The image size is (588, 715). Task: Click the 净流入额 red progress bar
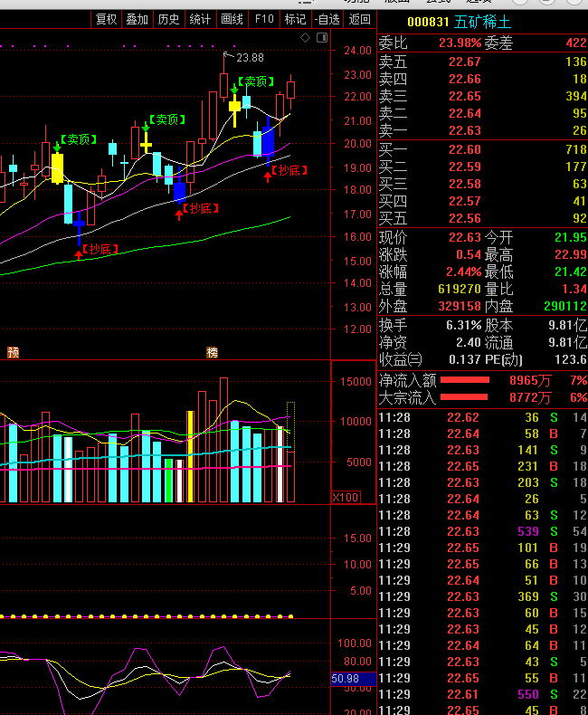pyautogui.click(x=465, y=380)
